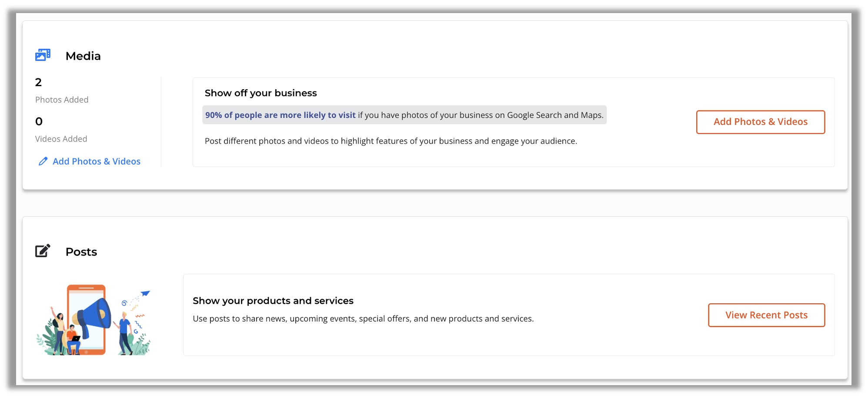Click the megaphone illustration in Posts
The image size is (868, 396).
pos(93,320)
